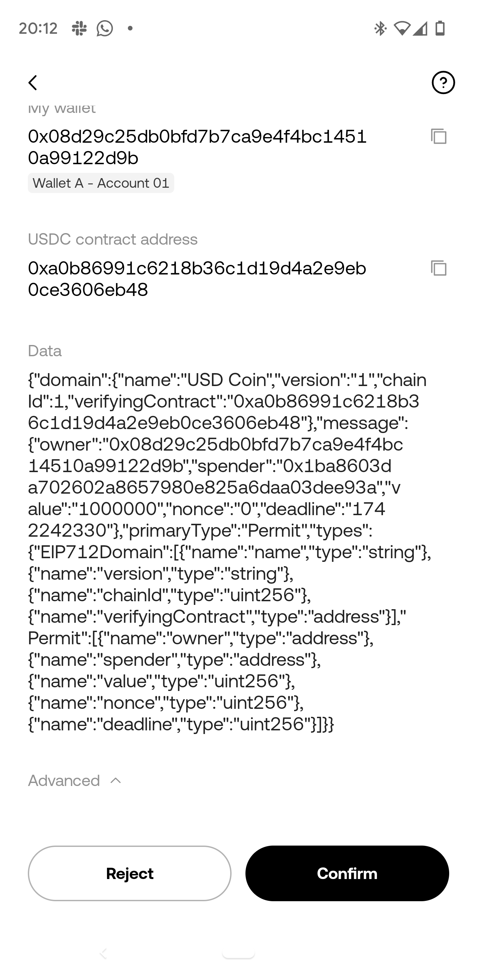477x980 pixels.
Task: Tap the Data JSON message text
Action: click(230, 552)
